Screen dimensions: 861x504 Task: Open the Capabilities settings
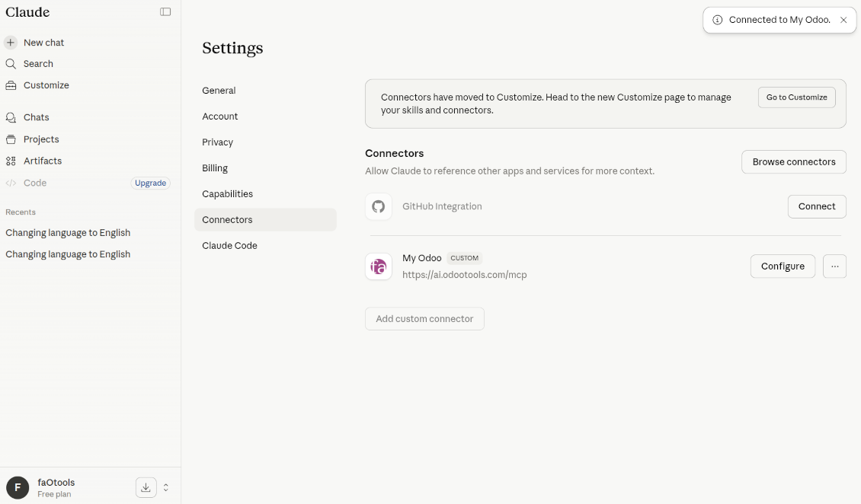pos(227,193)
